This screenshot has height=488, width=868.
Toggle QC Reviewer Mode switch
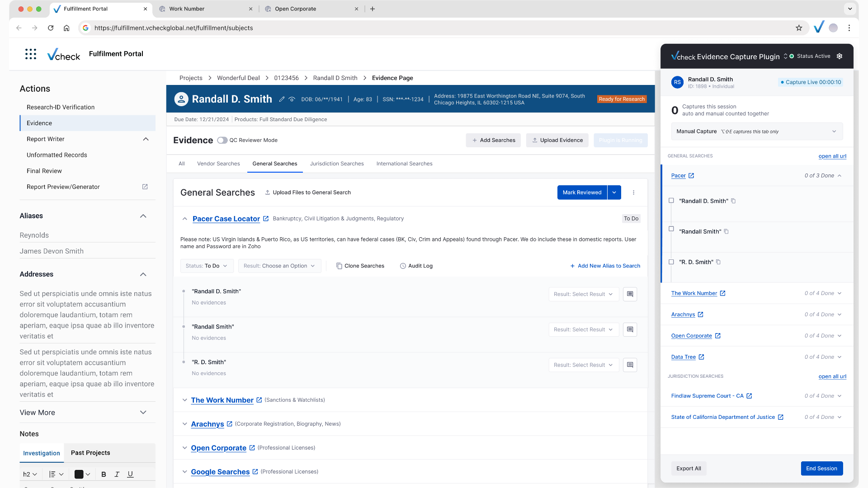pyautogui.click(x=222, y=141)
